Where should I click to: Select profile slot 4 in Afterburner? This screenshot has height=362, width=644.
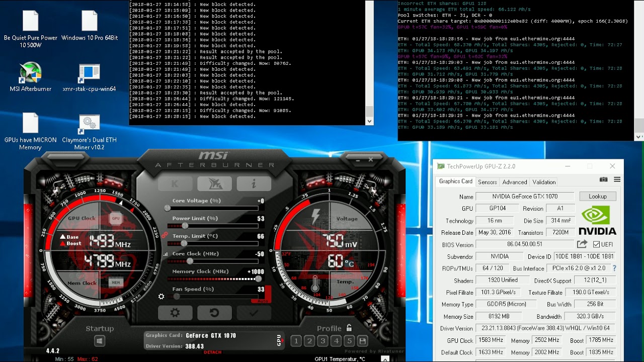tap(337, 341)
